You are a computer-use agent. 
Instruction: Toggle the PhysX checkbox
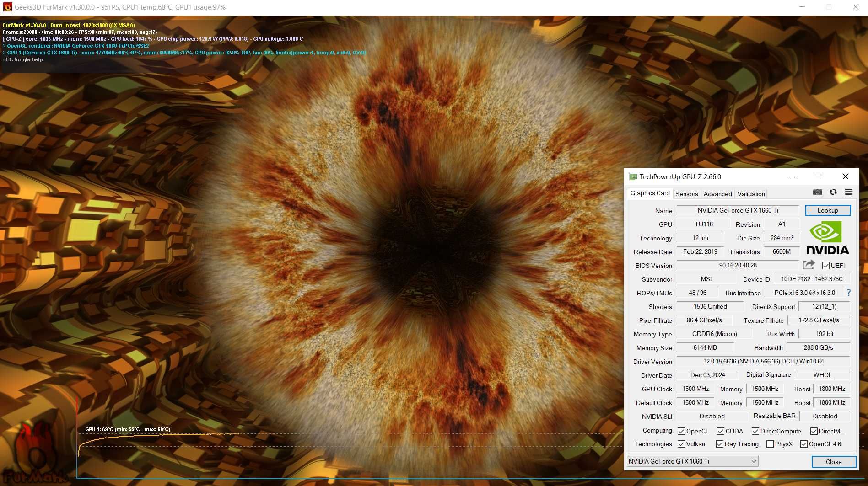(x=770, y=444)
